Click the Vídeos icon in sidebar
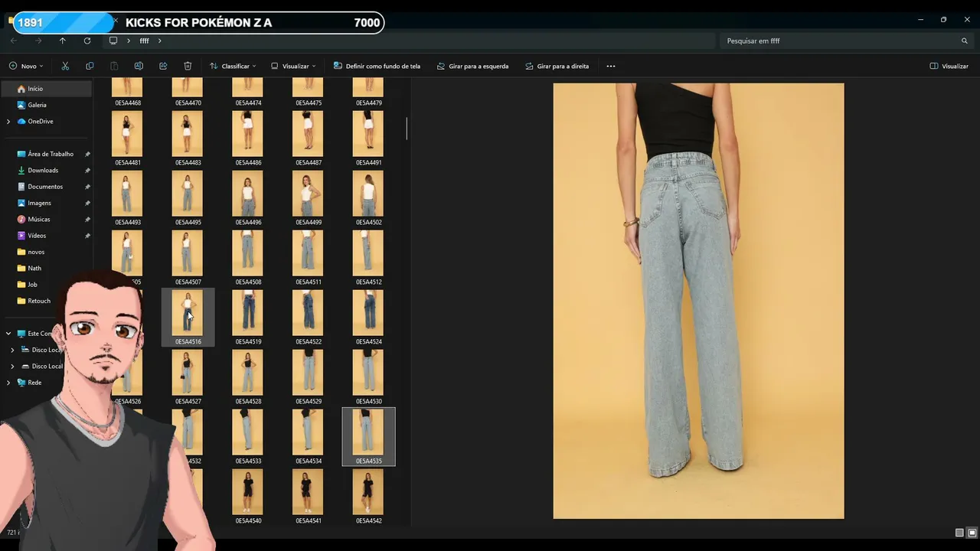Screen dimensions: 980x551 21,236
